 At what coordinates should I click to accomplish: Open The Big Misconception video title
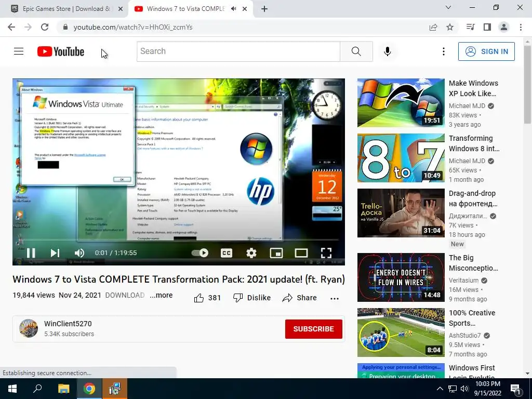click(473, 263)
